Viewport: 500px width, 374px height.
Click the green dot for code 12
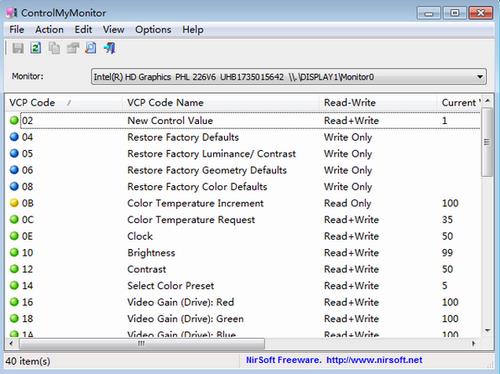tap(14, 269)
